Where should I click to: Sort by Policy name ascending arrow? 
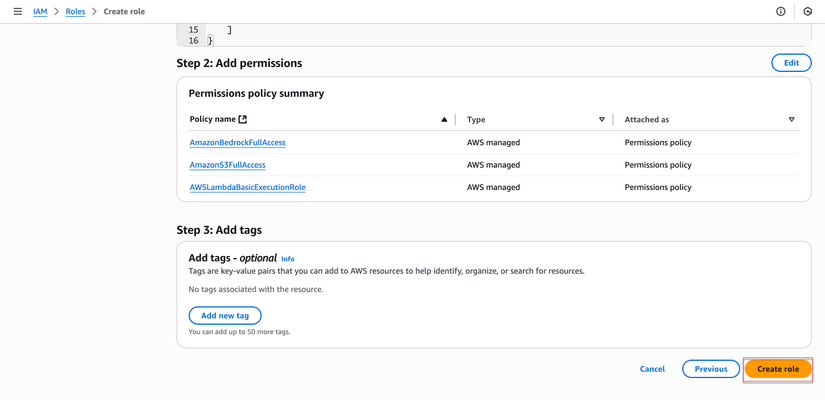pyautogui.click(x=444, y=119)
